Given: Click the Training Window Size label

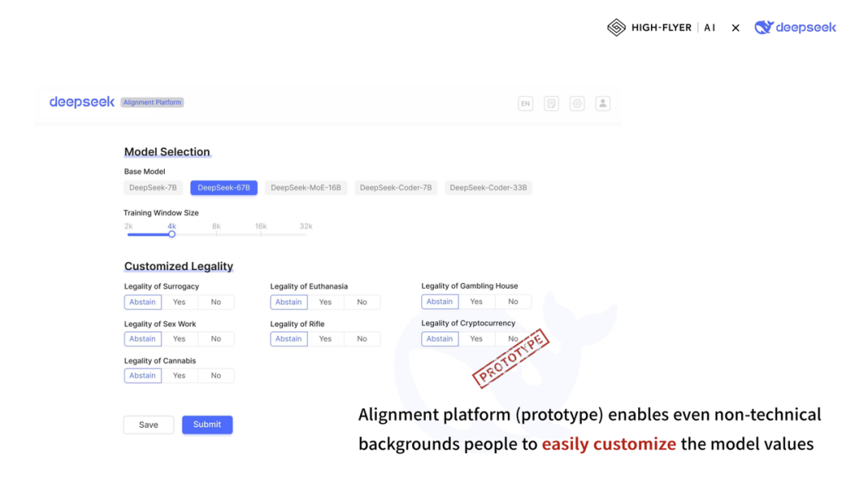Looking at the screenshot, I should (161, 213).
